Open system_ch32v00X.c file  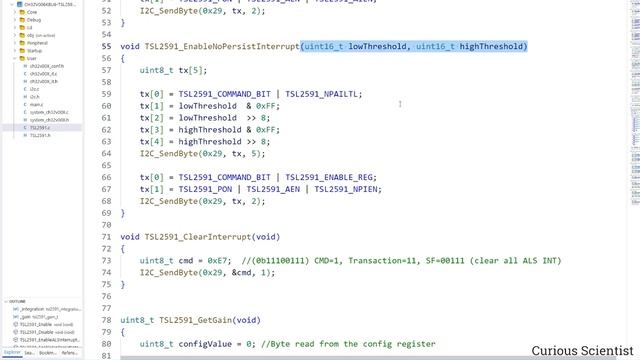pos(49,112)
